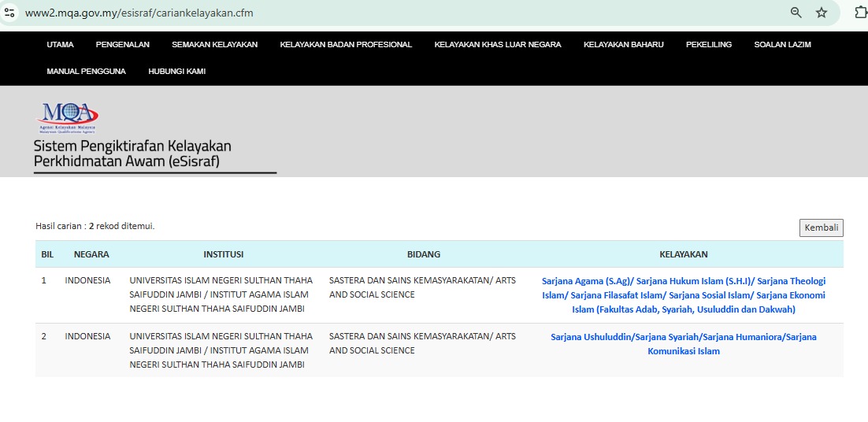Screen dimensions: 868x422
Task: Go to HUBUNGI KAMI page
Action: [176, 72]
